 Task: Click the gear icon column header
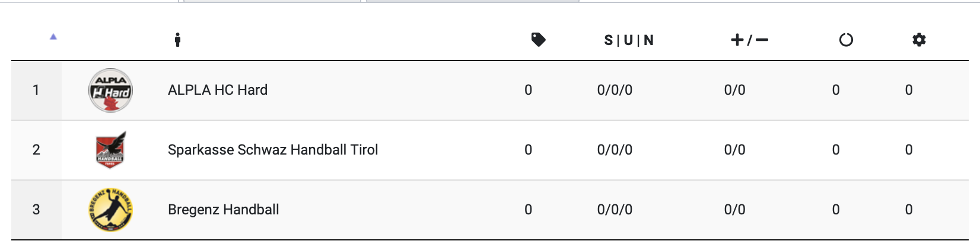(x=919, y=40)
